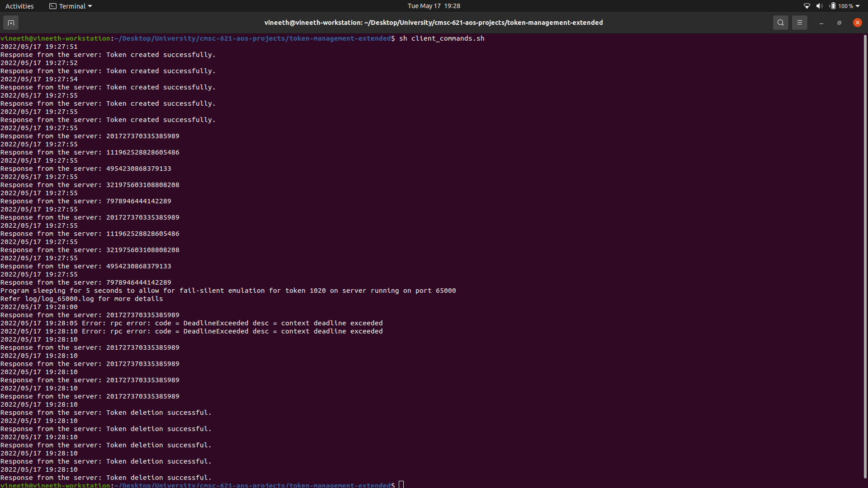Click the terminal window title text

434,23
